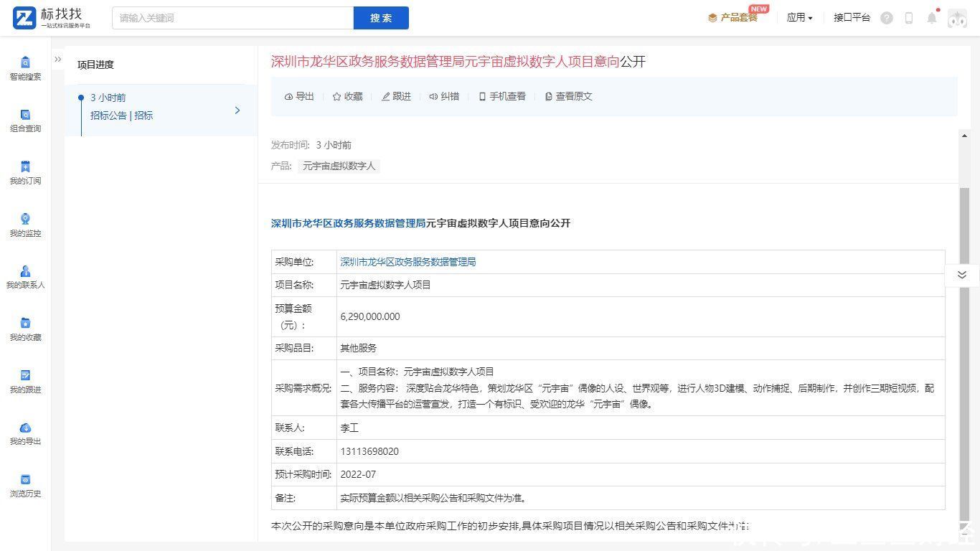This screenshot has height=551, width=980.
Task: Collapse the left sidebar with double chevron
Action: click(x=58, y=60)
